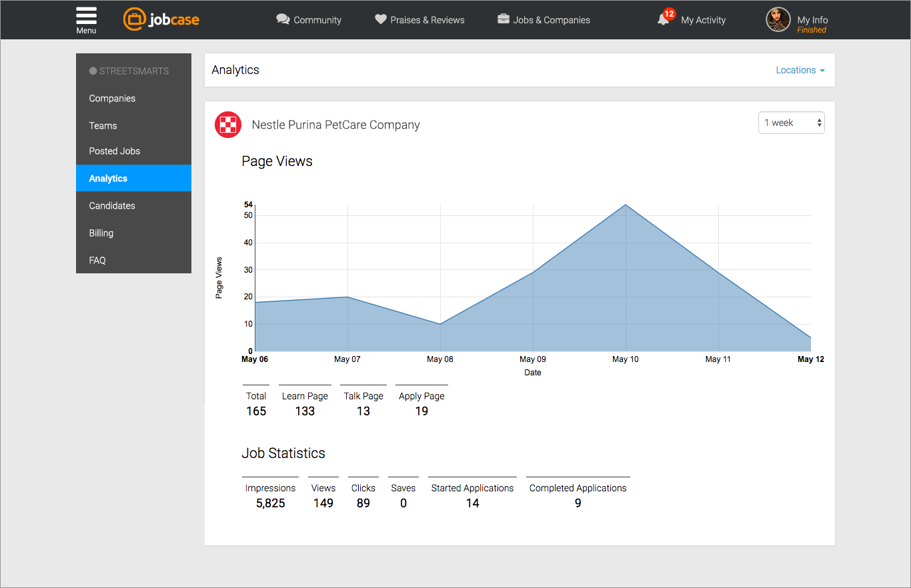911x588 pixels.
Task: Click the Clicks 89 stat
Action: 363,495
